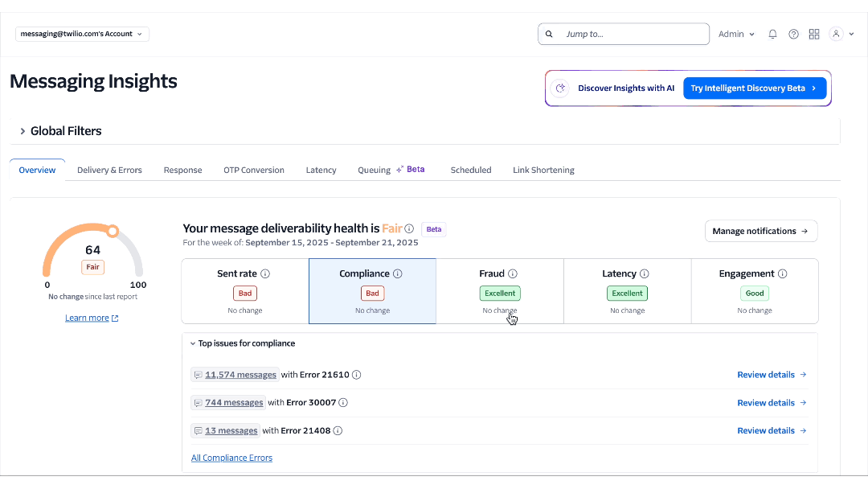Click Try Intelligent Discovery Beta button
Viewport: 868px width, 489px height.
754,88
